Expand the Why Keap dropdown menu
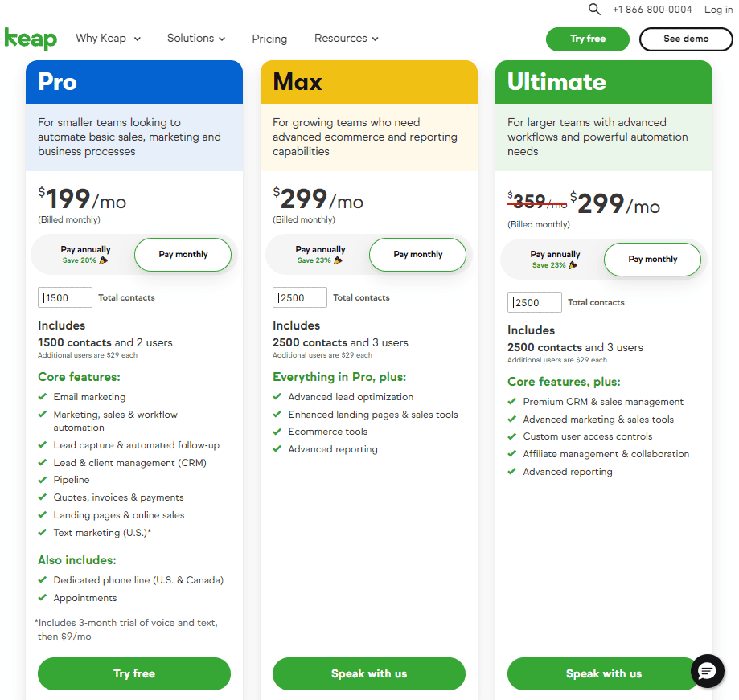 (x=108, y=38)
